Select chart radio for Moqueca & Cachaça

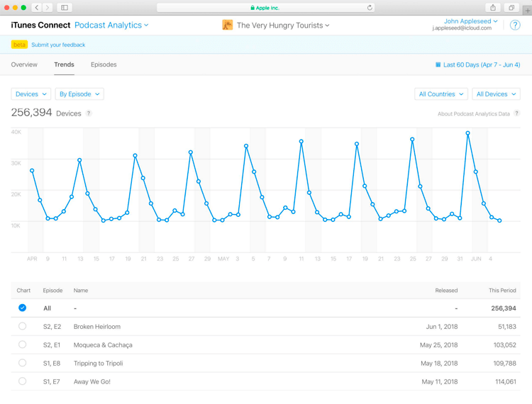(x=23, y=344)
